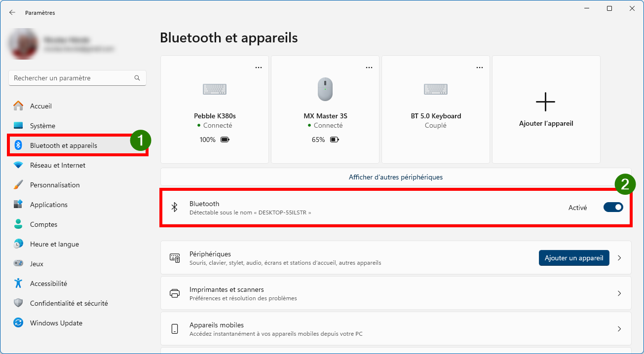644x354 pixels.
Task: Click the search magnifier icon
Action: 137,78
